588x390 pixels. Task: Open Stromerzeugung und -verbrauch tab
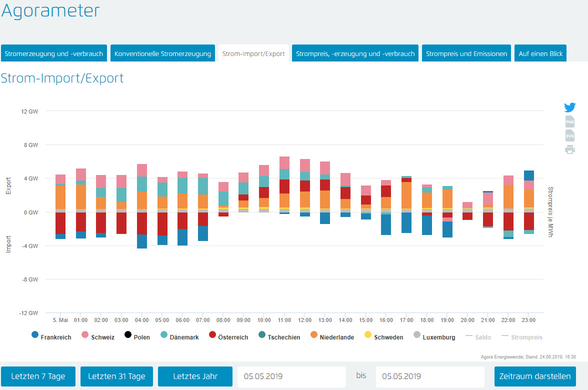[54, 53]
